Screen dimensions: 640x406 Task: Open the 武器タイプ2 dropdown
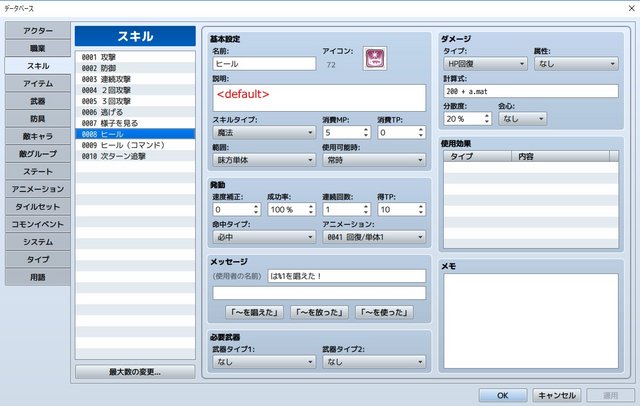[x=374, y=362]
